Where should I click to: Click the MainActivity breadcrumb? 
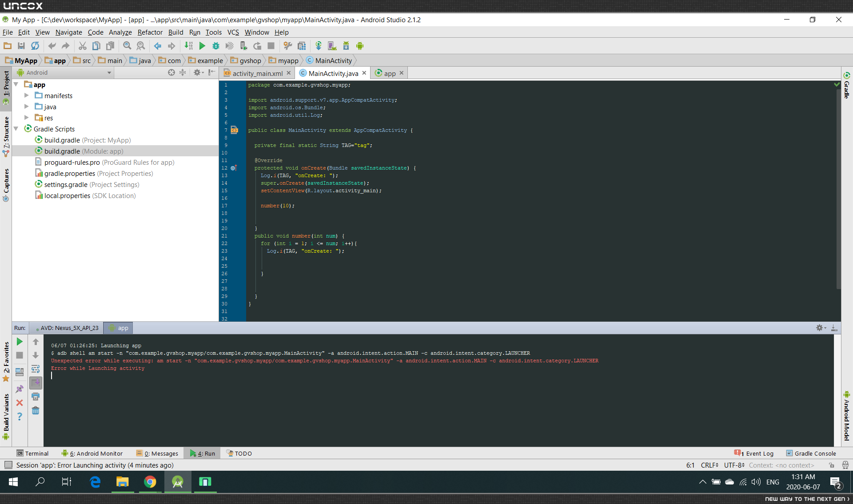(329, 60)
